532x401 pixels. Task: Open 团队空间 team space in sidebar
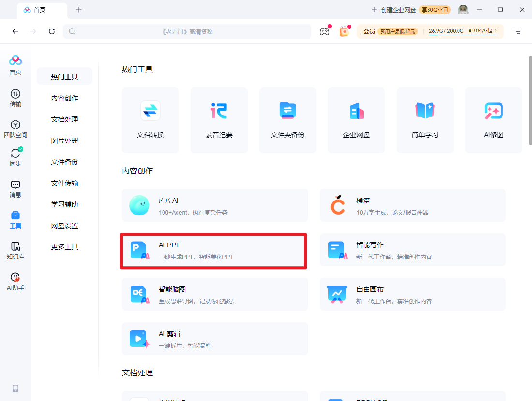coord(15,129)
